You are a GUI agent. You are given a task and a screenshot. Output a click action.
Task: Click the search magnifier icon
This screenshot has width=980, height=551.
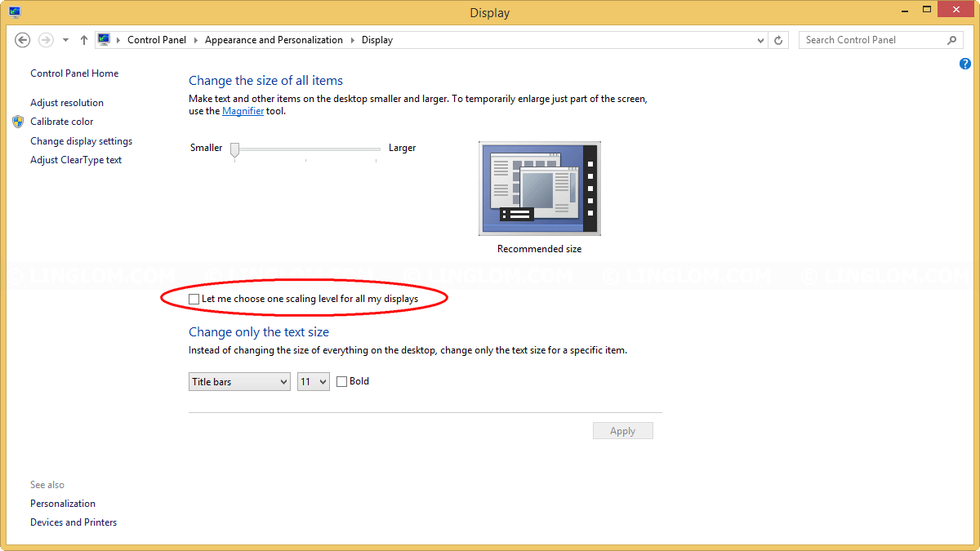[951, 39]
